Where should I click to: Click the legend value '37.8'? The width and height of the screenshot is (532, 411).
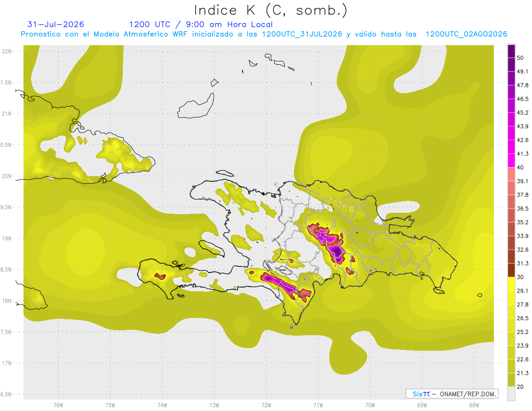pos(522,195)
